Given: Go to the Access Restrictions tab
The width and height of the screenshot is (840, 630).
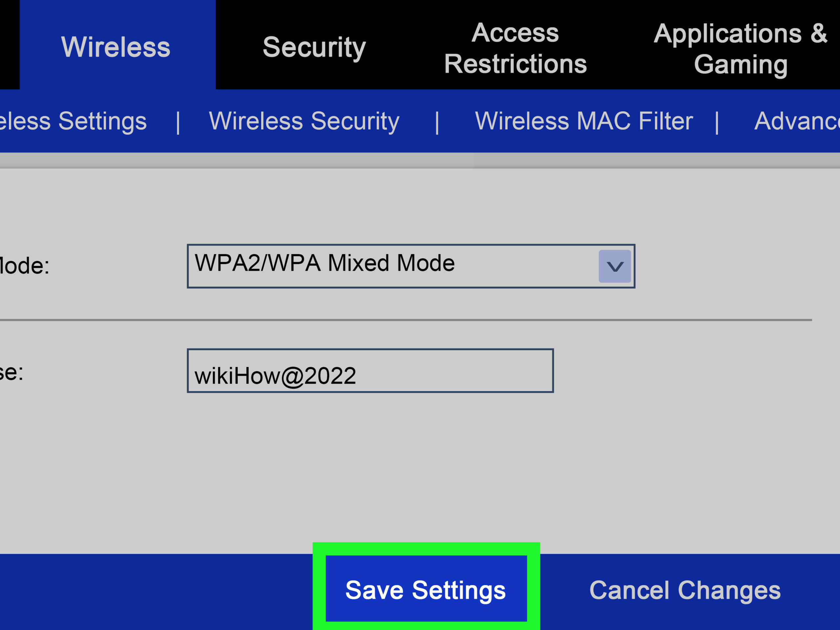Looking at the screenshot, I should click(x=515, y=48).
